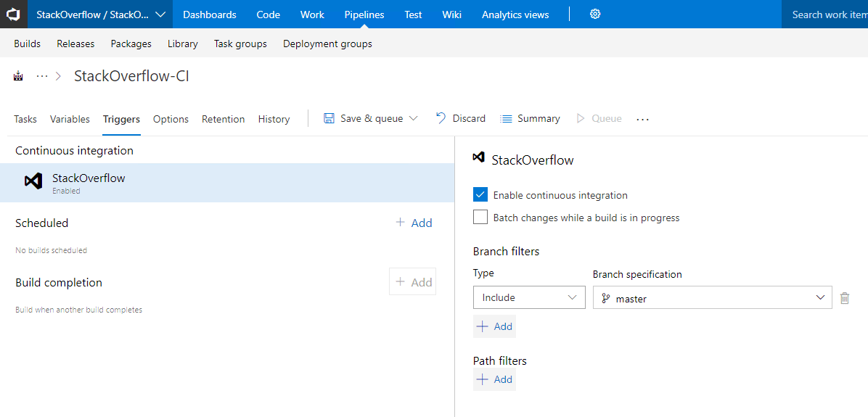Add a branch filter
868x417 pixels.
coord(495,326)
